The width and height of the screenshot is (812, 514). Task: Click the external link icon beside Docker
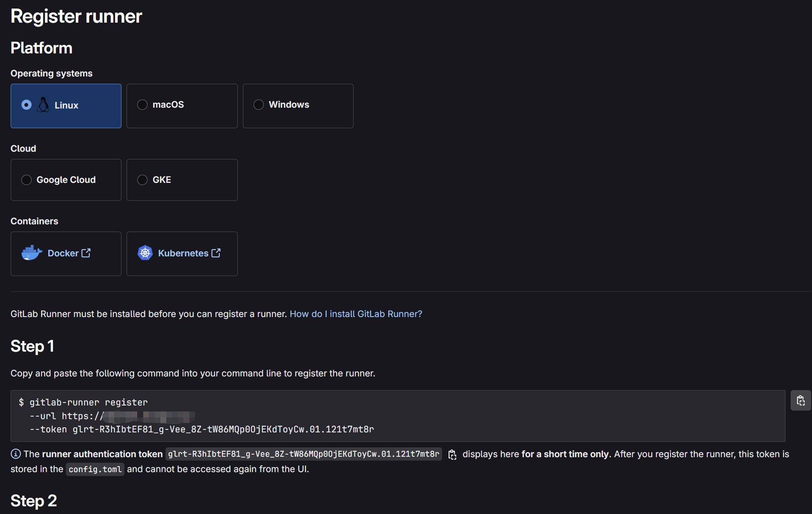click(86, 253)
